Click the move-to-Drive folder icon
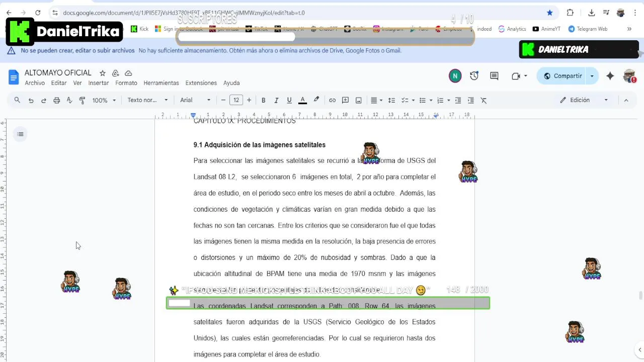Image resolution: width=644 pixels, height=362 pixels. coord(115,73)
